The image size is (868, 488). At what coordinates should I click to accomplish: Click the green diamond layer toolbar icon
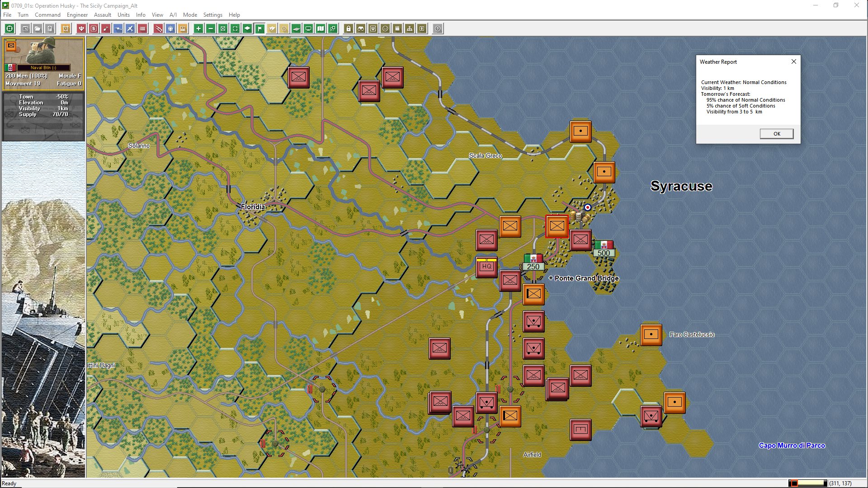coord(247,28)
